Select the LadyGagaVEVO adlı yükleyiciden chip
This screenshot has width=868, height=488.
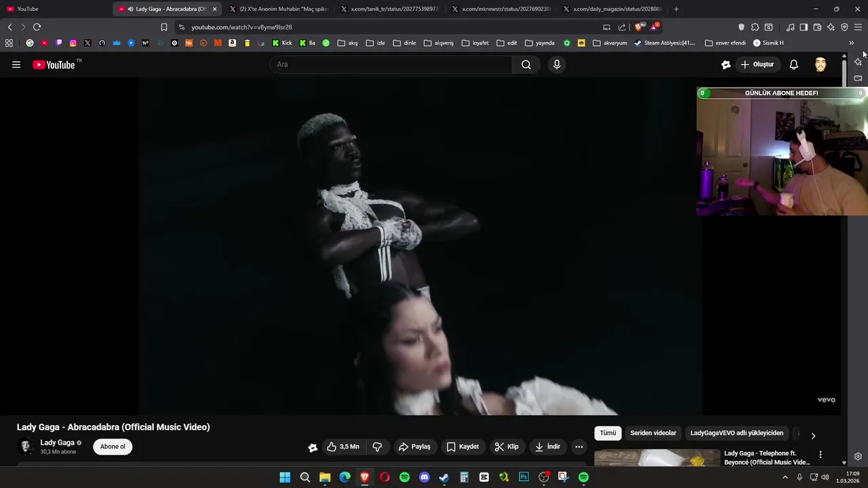click(736, 433)
